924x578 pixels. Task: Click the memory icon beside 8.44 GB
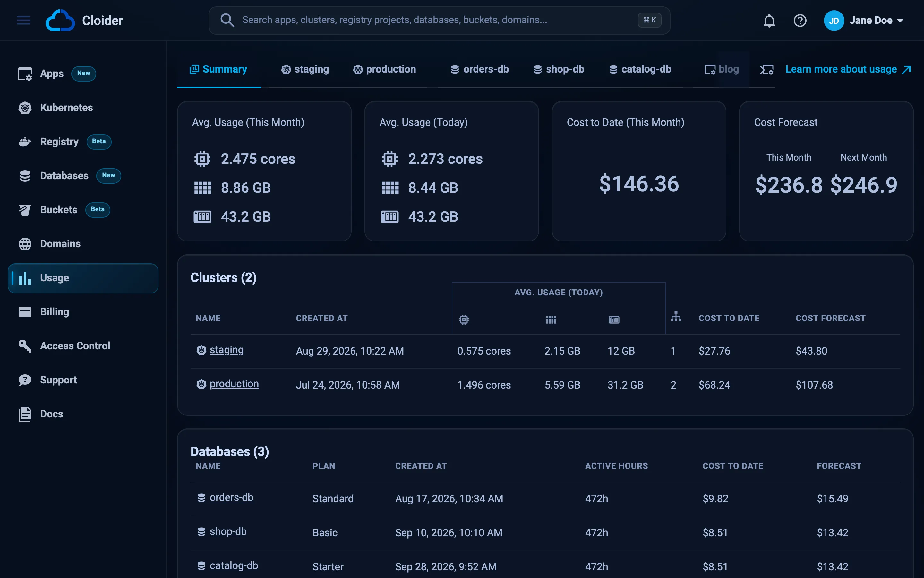[390, 188]
